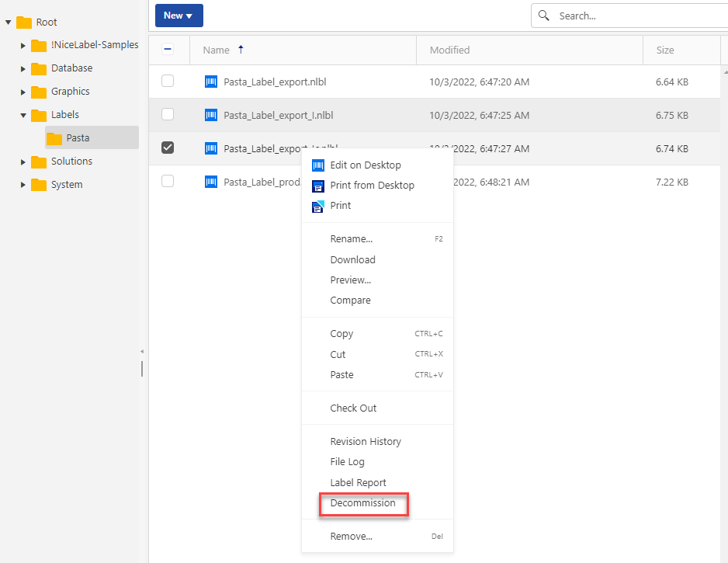The width and height of the screenshot is (728, 563).
Task: Click the Database folder icon
Action: click(x=39, y=68)
